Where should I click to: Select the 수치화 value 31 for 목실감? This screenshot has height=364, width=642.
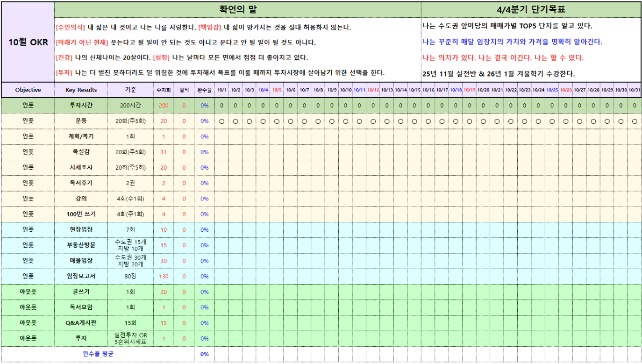pos(164,152)
